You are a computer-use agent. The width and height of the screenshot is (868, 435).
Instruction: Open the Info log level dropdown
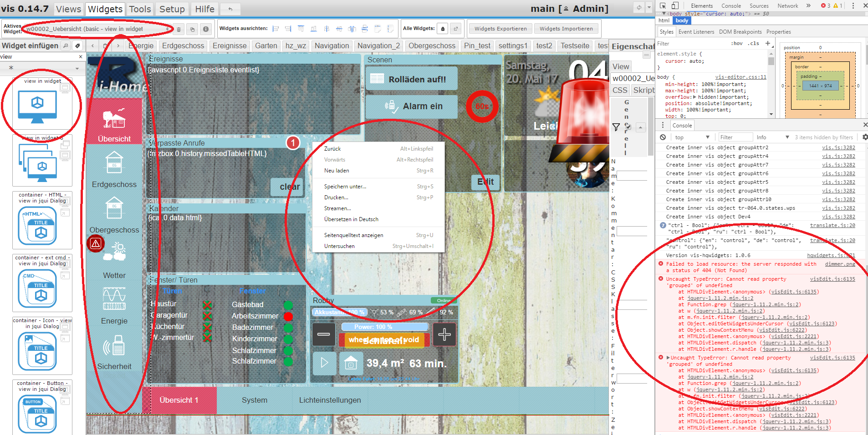pyautogui.click(x=772, y=137)
